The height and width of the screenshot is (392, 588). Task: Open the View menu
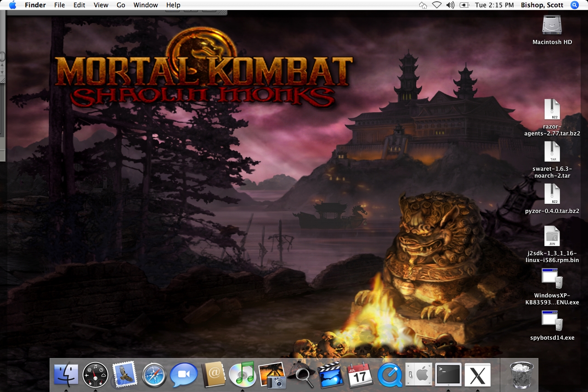101,5
